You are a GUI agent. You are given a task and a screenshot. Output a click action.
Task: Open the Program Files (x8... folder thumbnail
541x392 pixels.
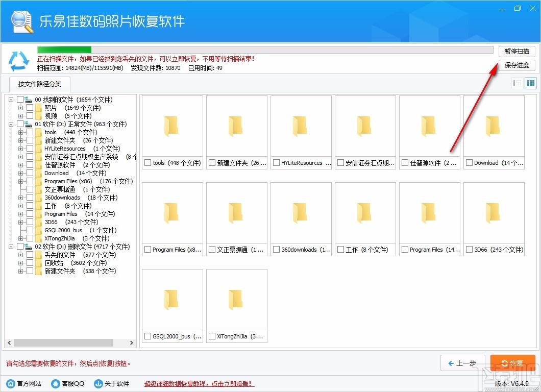[173, 213]
